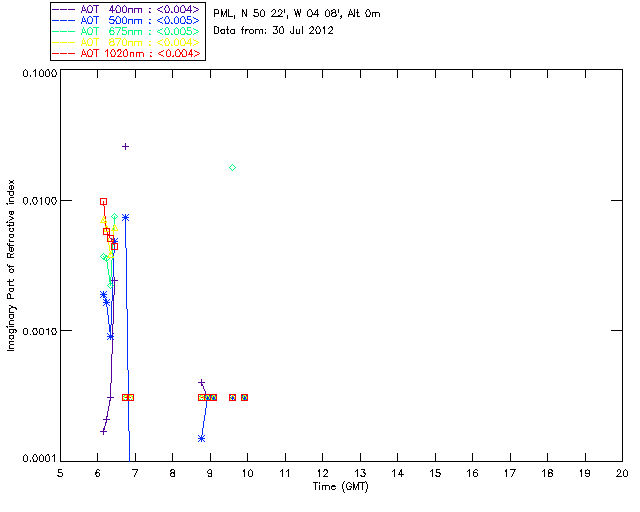
Task: Click the x-axis tick label 11
Action: [x=285, y=473]
